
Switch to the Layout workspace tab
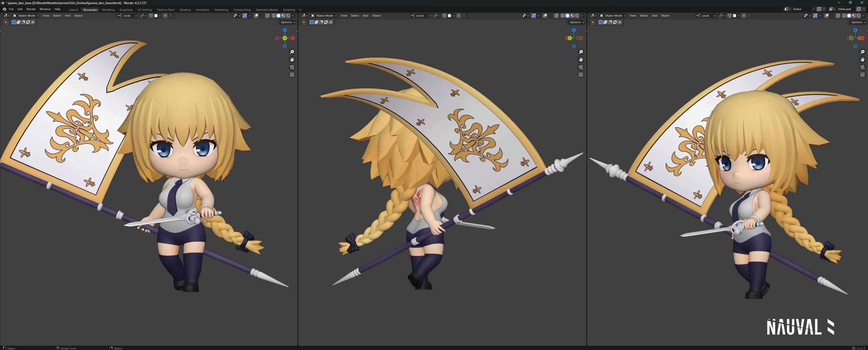click(73, 10)
